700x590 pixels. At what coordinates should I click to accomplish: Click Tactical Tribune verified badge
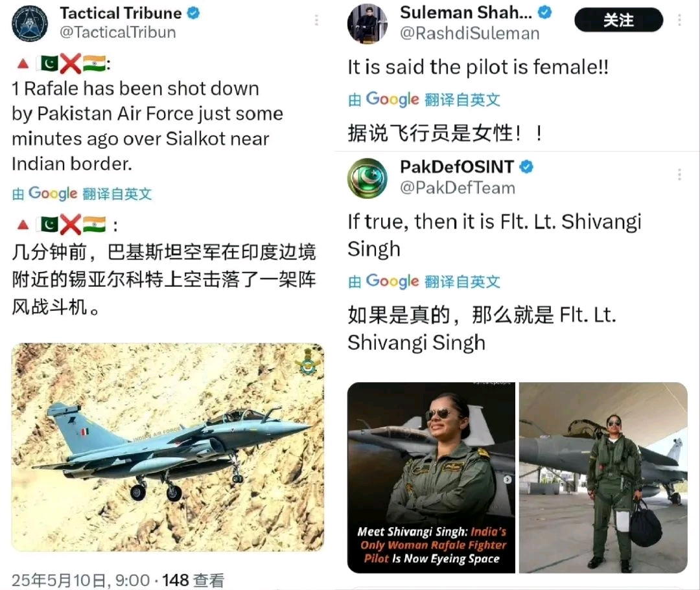point(193,13)
